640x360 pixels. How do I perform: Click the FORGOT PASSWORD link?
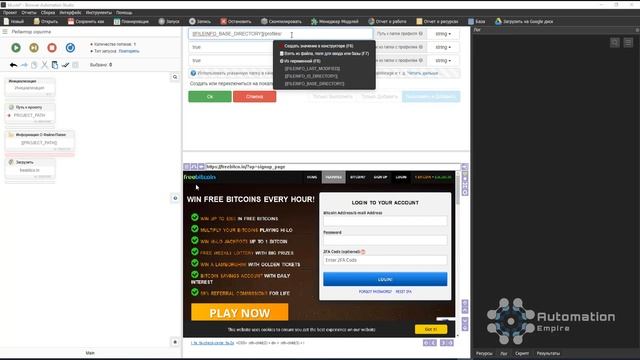click(375, 292)
